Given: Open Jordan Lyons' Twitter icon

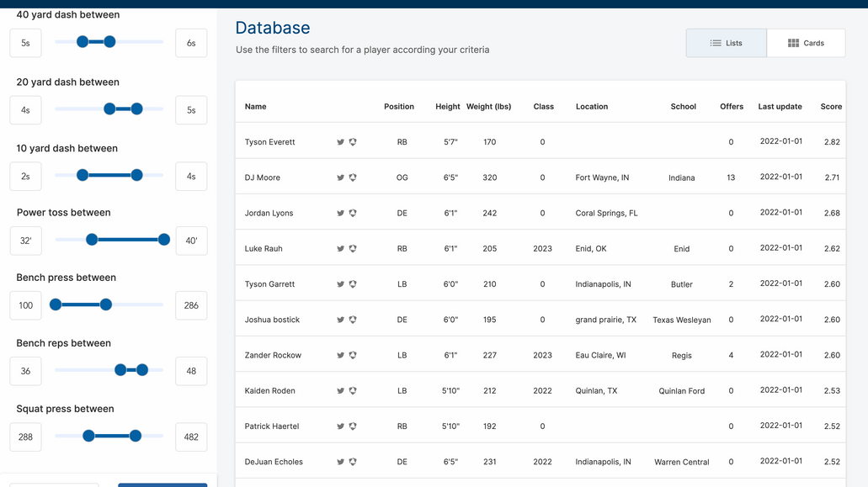Looking at the screenshot, I should click(x=340, y=213).
